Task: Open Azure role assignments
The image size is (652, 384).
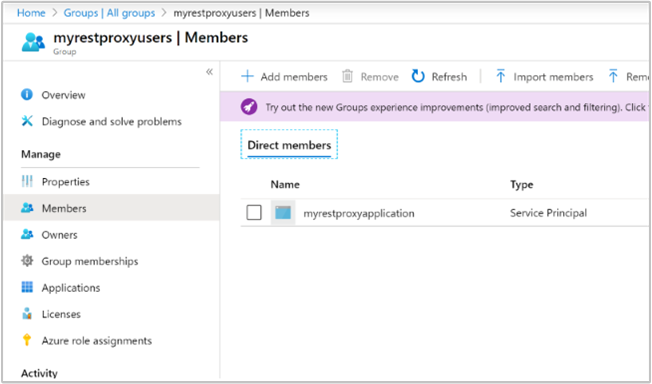Action: point(96,341)
